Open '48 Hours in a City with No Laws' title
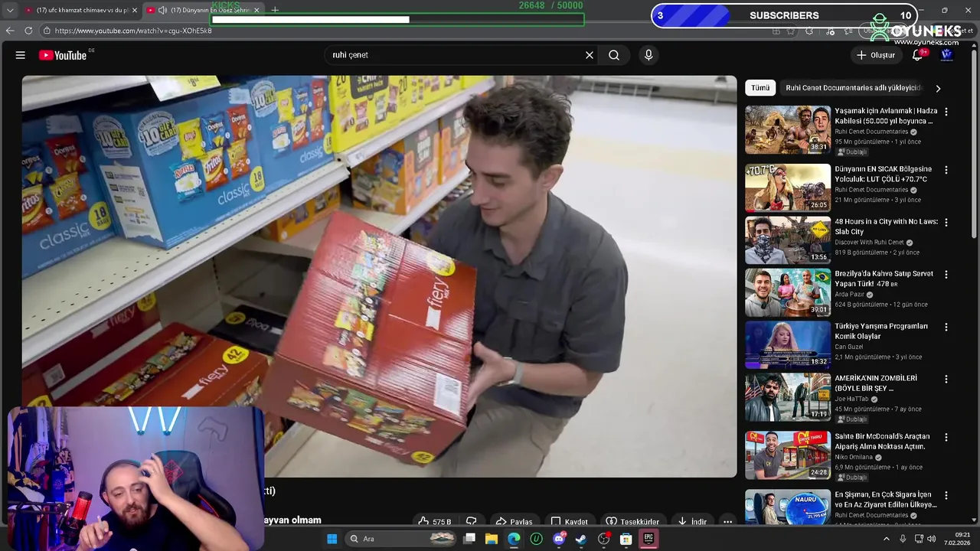Viewport: 980px width, 551px height. pos(886,227)
